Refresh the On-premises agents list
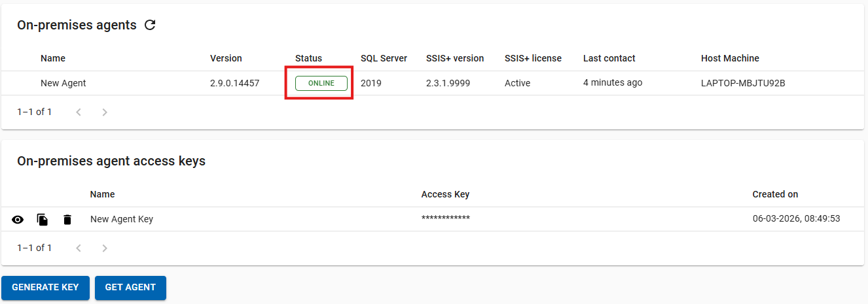The image size is (868, 304). tap(150, 25)
